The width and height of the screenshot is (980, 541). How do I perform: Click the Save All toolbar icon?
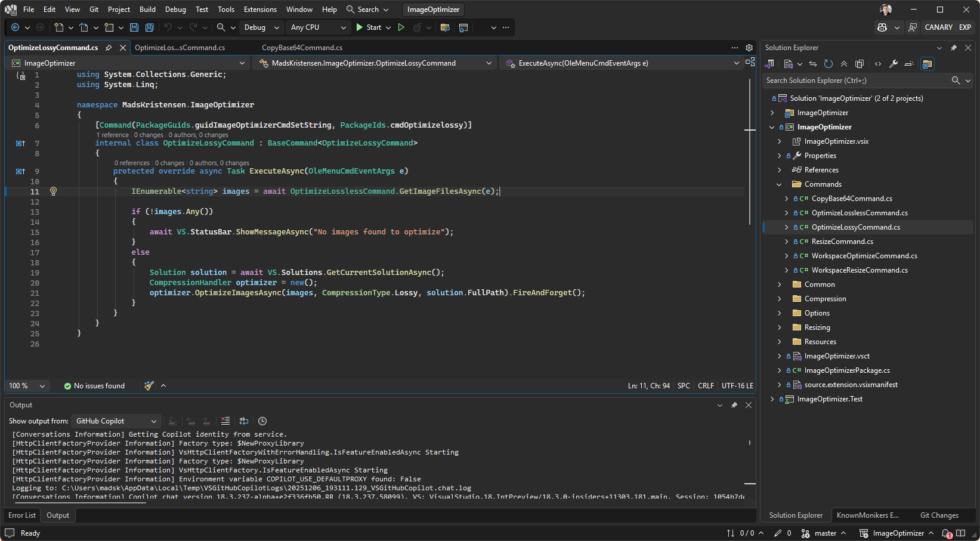coord(149,27)
